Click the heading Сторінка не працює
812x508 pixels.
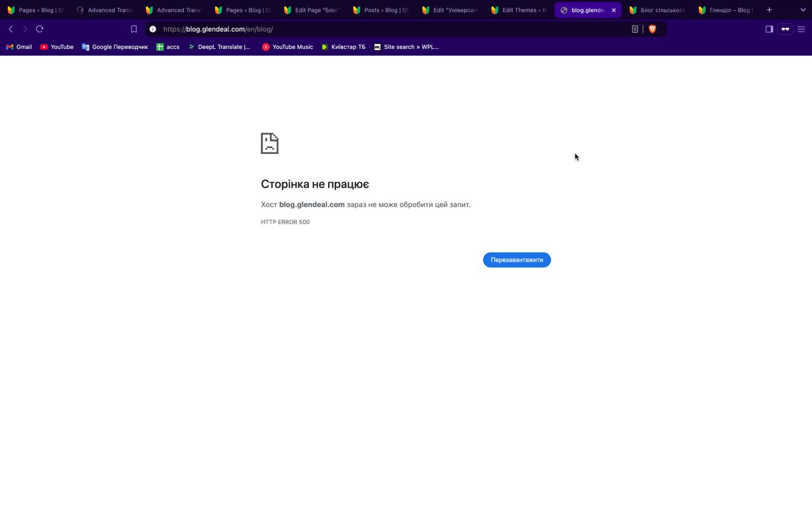pyautogui.click(x=315, y=184)
